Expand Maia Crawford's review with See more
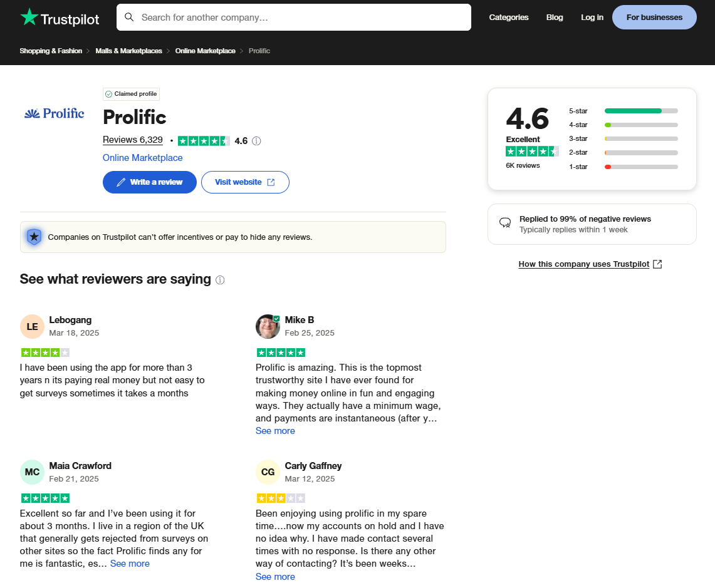 tap(130, 564)
